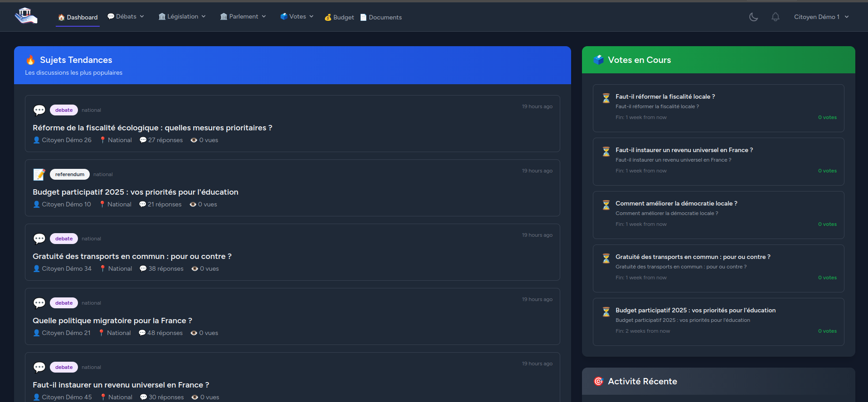Expand the Parlement dropdown menu
This screenshot has width=868, height=402.
[x=243, y=17]
